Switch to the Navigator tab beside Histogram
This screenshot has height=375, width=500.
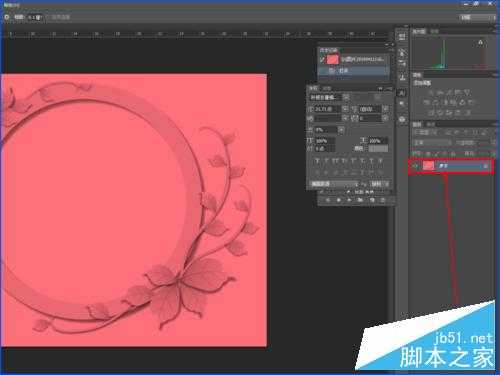(x=434, y=31)
